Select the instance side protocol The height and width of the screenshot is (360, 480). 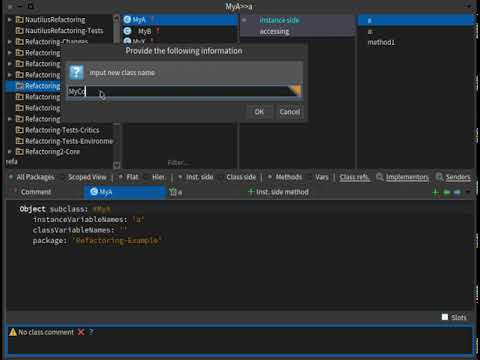[279, 20]
